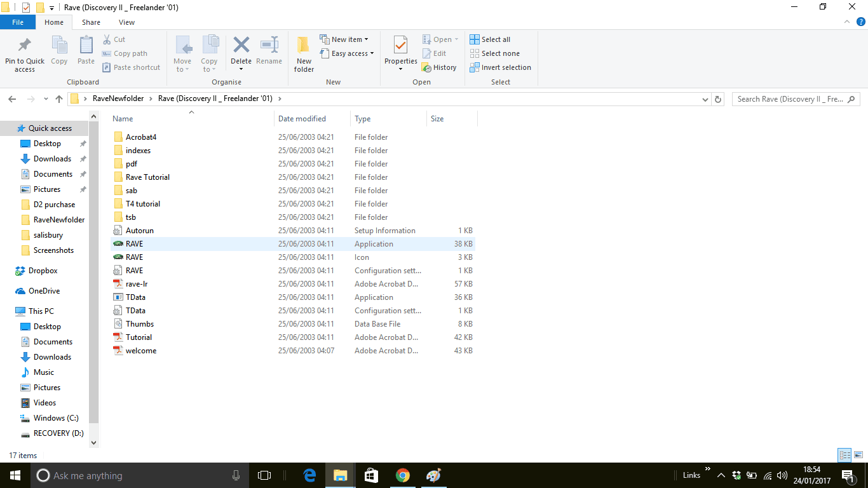Select the Acrobat4 folder

pos(140,137)
